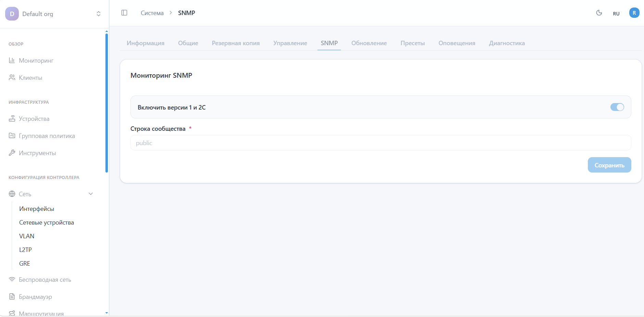Focus the Строка сообщества input field
This screenshot has height=317, width=644.
click(x=380, y=143)
